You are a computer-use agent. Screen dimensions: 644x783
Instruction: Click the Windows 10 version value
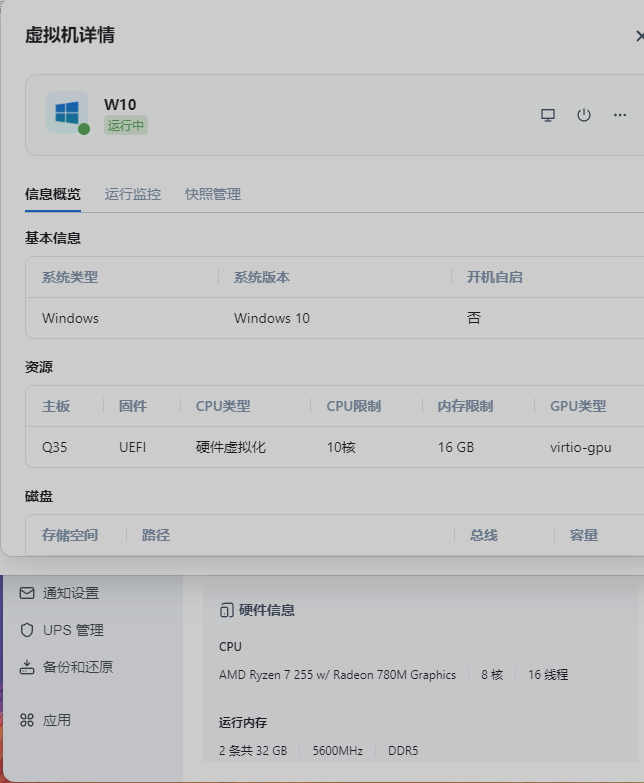click(x=272, y=318)
